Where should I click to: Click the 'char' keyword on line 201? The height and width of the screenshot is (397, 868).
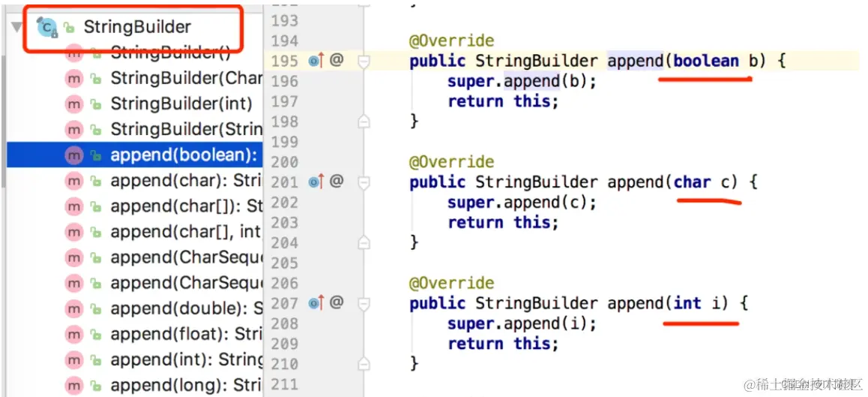[x=692, y=182]
